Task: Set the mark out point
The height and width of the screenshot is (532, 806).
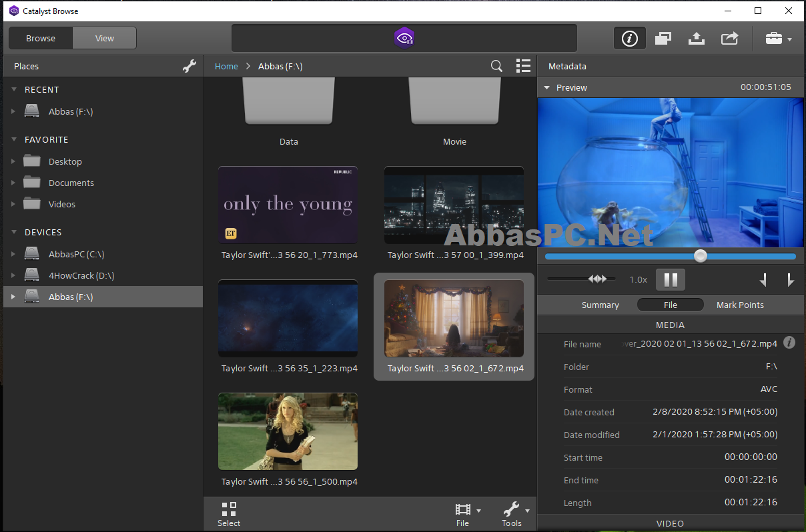Action: [790, 280]
